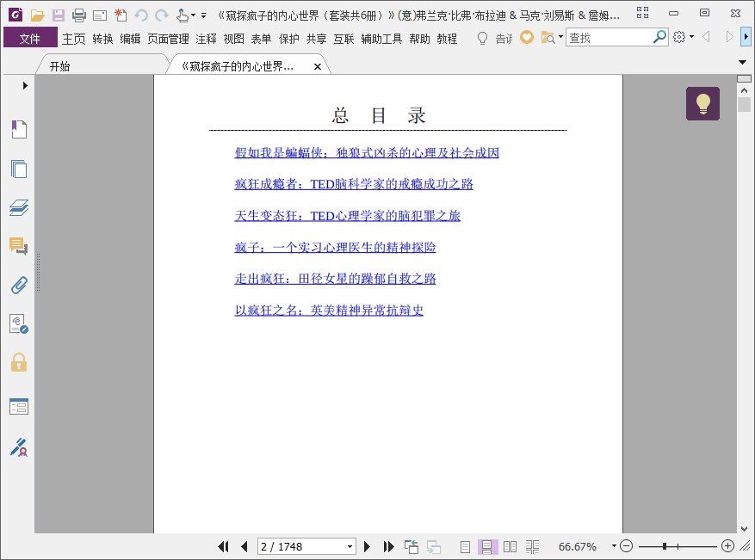Zoom in with the plus button
Viewport: 755px width, 560px height.
point(727,546)
